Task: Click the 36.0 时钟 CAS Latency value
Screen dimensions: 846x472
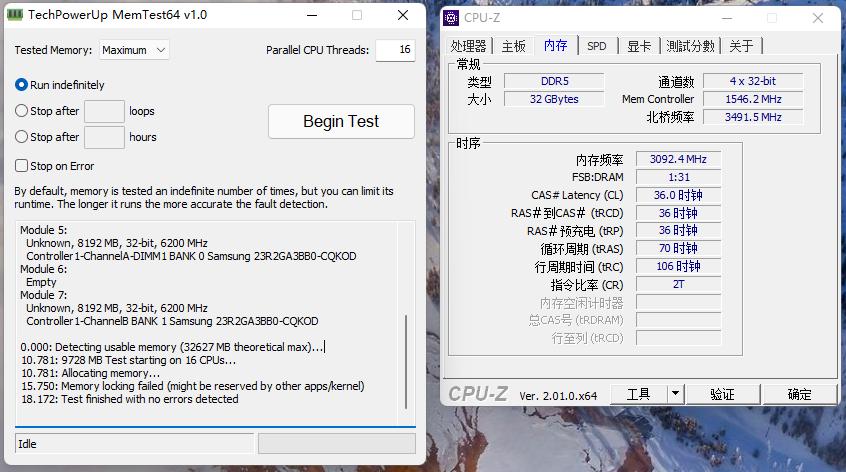Action: (x=678, y=195)
